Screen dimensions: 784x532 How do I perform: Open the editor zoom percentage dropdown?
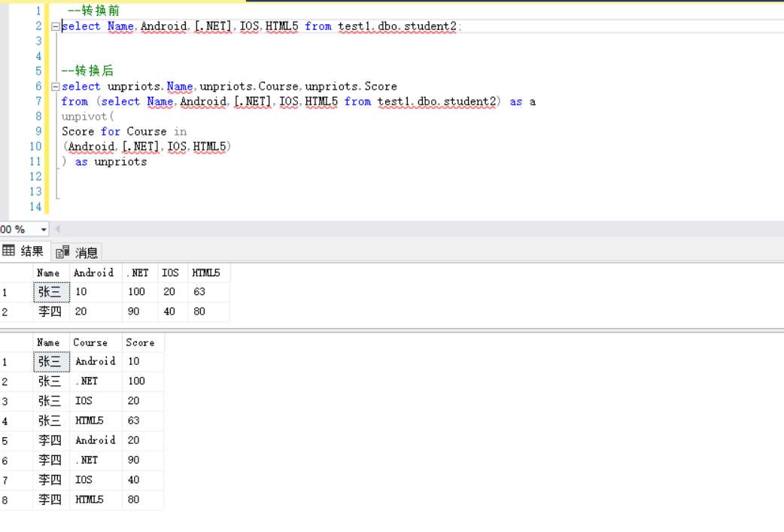click(x=44, y=230)
